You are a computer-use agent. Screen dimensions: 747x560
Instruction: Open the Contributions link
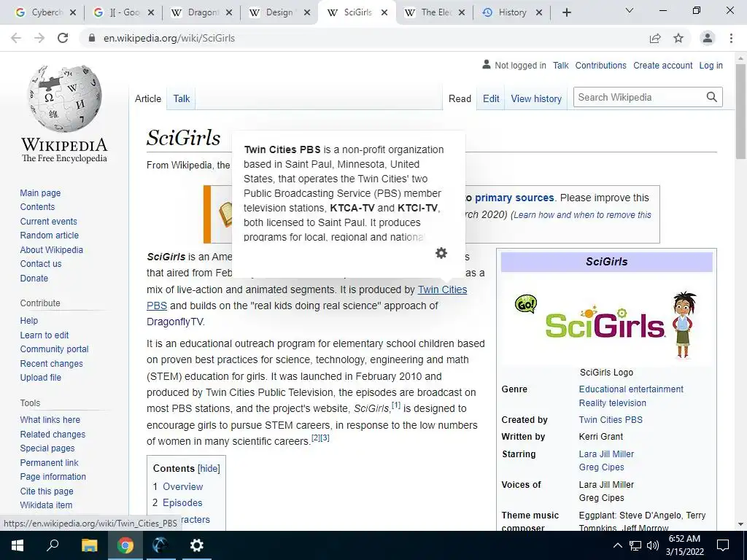pyautogui.click(x=601, y=65)
